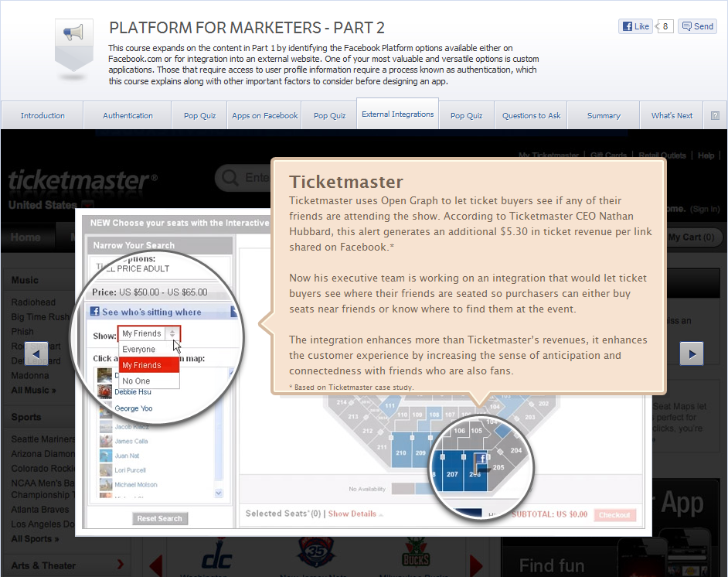
Task: Like the course on Facebook
Action: (x=635, y=26)
